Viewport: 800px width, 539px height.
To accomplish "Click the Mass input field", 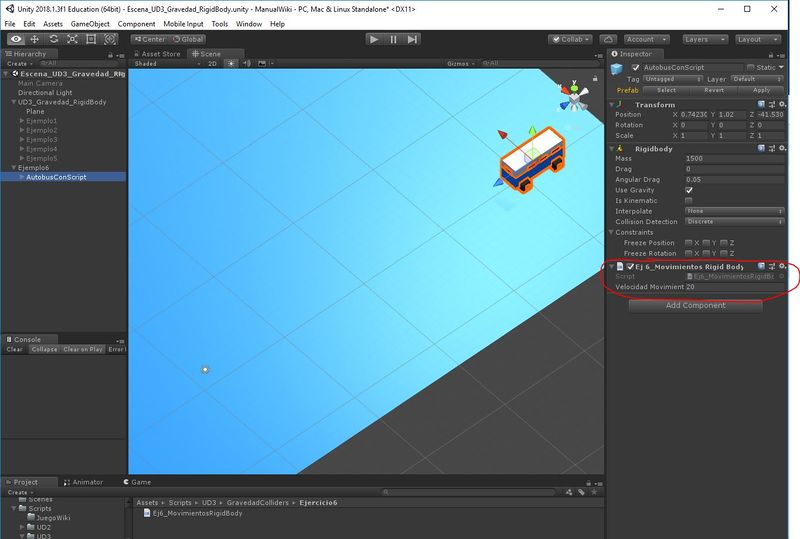I will click(x=734, y=158).
